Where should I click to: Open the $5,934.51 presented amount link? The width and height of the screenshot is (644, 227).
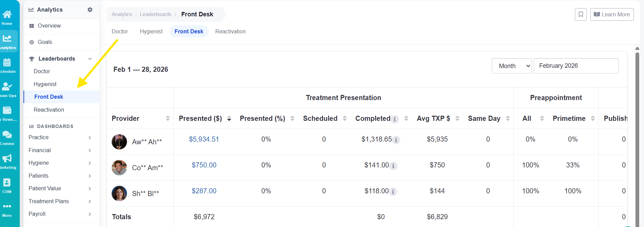coord(204,139)
